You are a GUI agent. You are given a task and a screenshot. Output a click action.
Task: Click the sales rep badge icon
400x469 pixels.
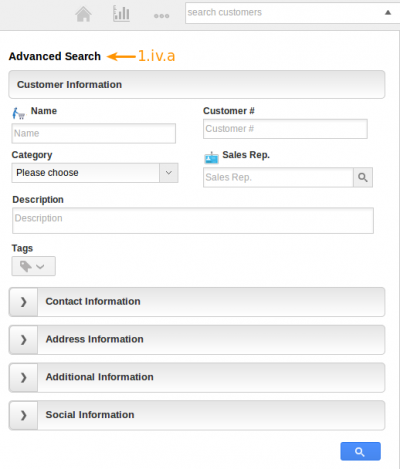pos(211,158)
